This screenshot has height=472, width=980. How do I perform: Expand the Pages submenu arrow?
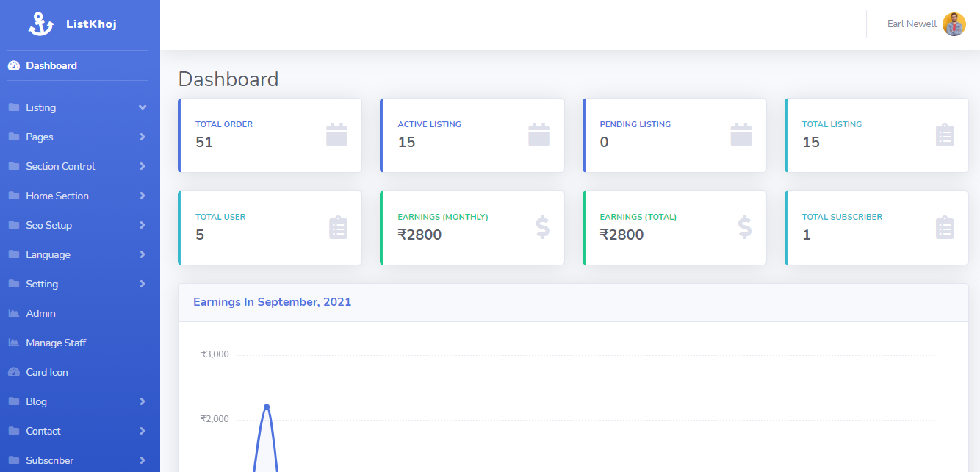click(x=143, y=137)
